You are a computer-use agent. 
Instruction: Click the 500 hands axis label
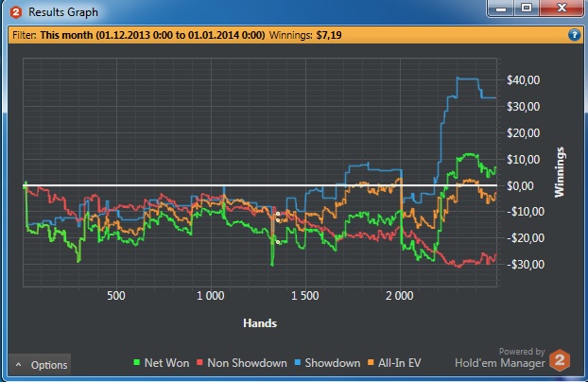tap(116, 296)
